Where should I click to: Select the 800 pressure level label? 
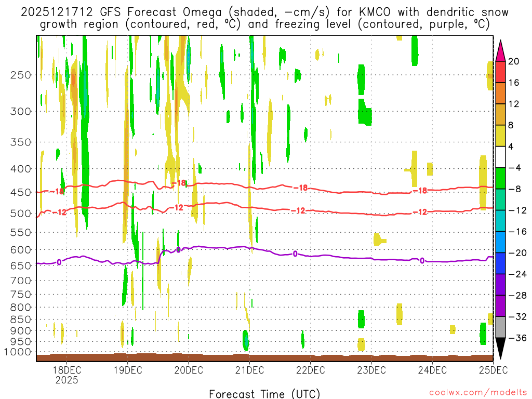(21, 308)
